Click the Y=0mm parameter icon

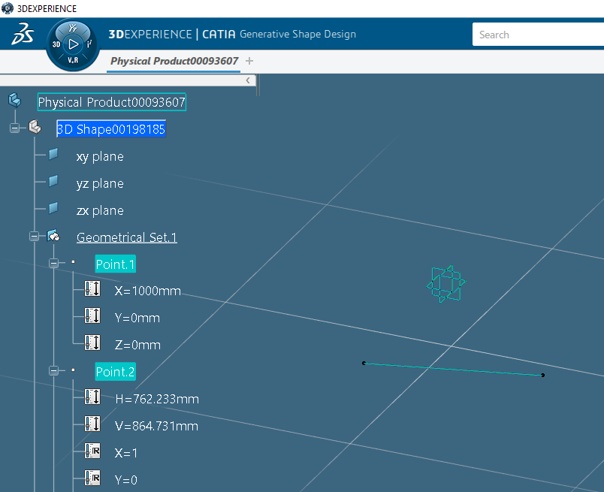point(92,316)
